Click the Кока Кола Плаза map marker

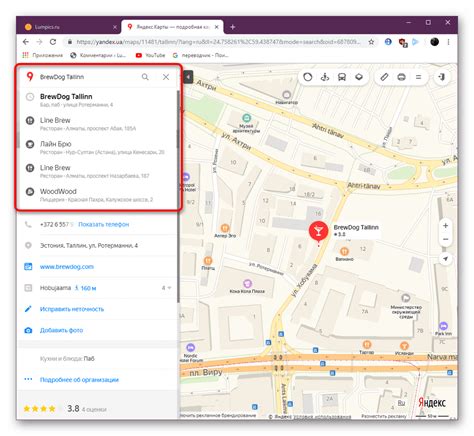pyautogui.click(x=247, y=284)
